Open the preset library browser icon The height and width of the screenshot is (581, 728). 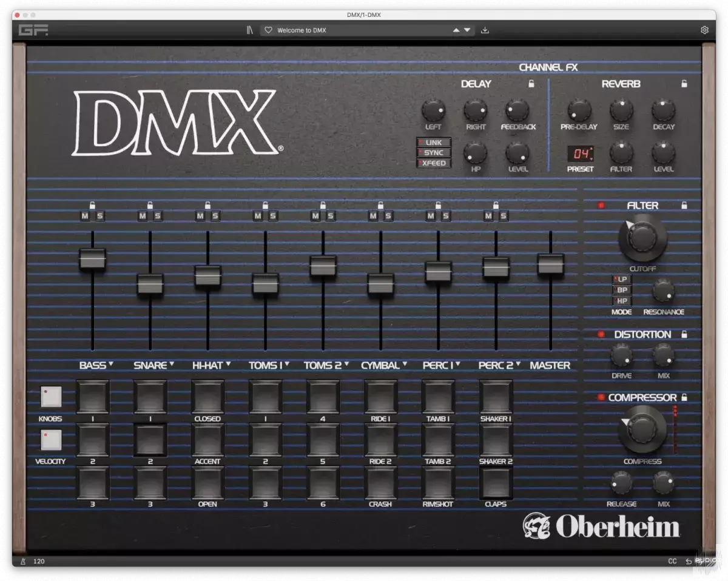(249, 30)
